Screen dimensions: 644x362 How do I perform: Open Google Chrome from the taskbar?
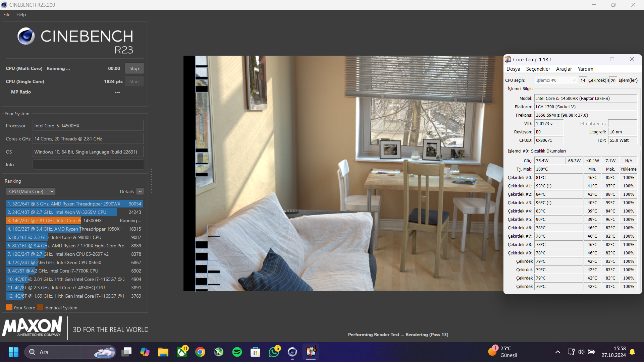click(200, 352)
